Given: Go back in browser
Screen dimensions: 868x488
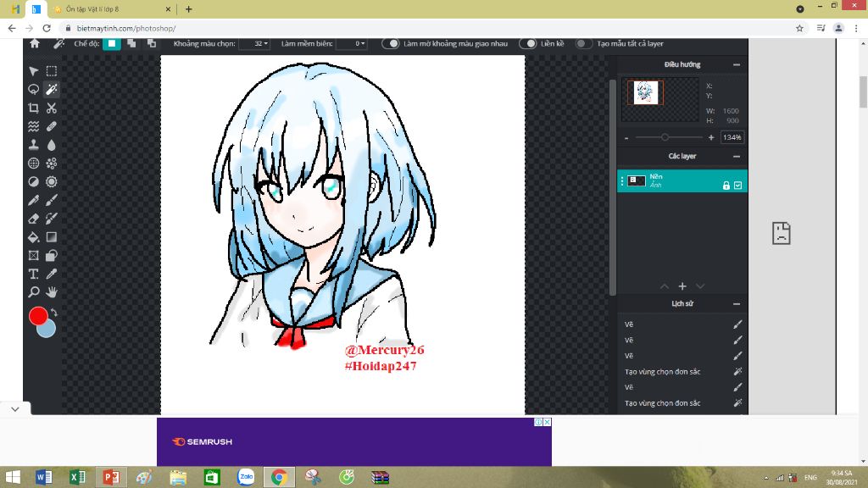Looking at the screenshot, I should (12, 28).
